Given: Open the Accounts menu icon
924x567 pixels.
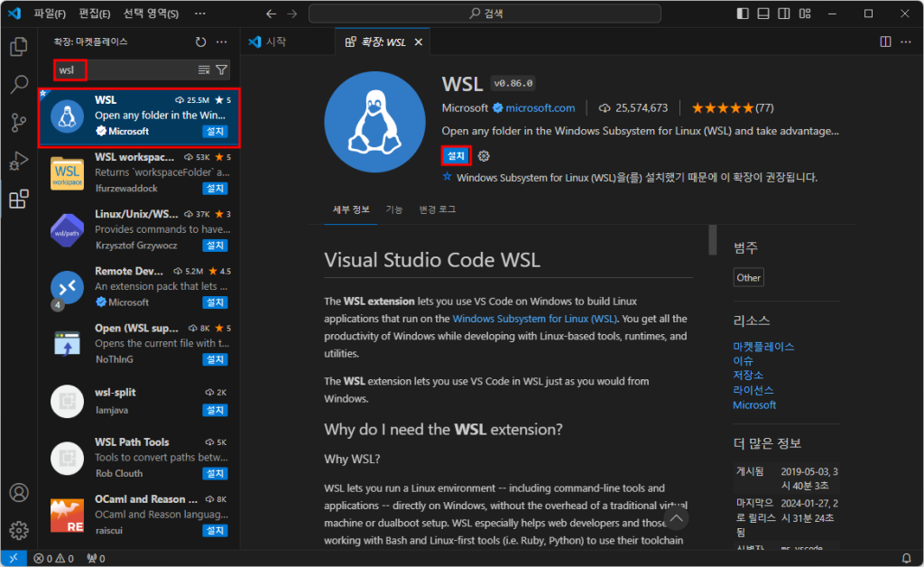Looking at the screenshot, I should coord(19,493).
